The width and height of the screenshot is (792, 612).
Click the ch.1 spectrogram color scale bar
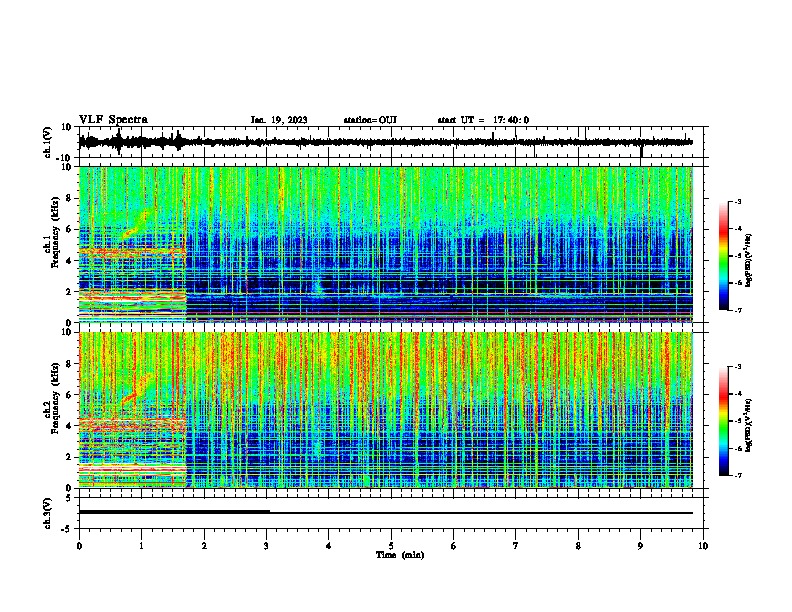[x=723, y=256]
